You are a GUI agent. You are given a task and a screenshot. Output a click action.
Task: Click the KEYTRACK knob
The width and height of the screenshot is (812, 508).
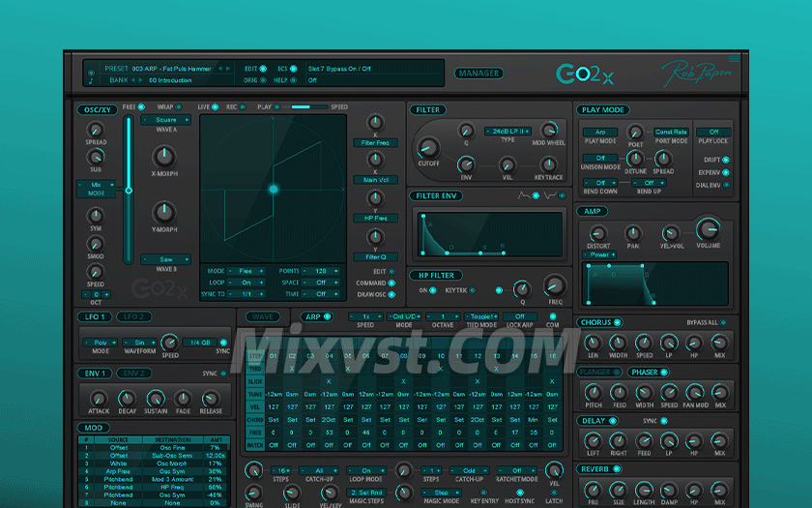(x=548, y=164)
